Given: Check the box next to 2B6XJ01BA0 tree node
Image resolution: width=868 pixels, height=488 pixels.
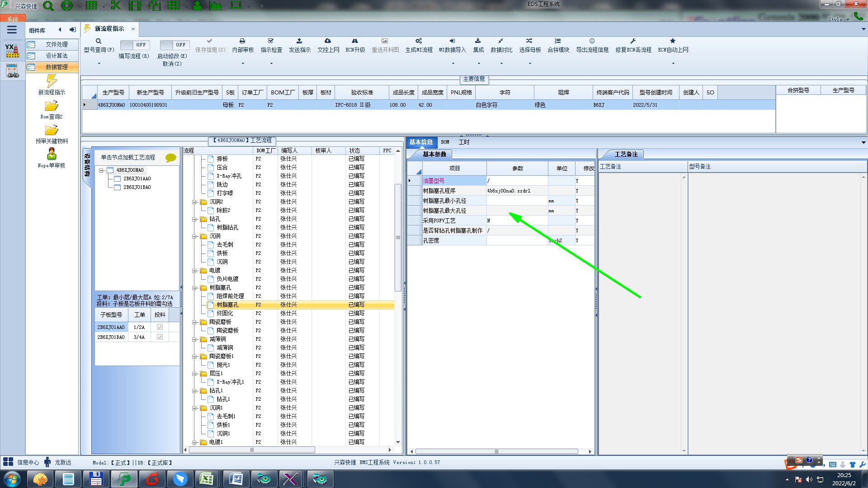Looking at the screenshot, I should coord(117,188).
